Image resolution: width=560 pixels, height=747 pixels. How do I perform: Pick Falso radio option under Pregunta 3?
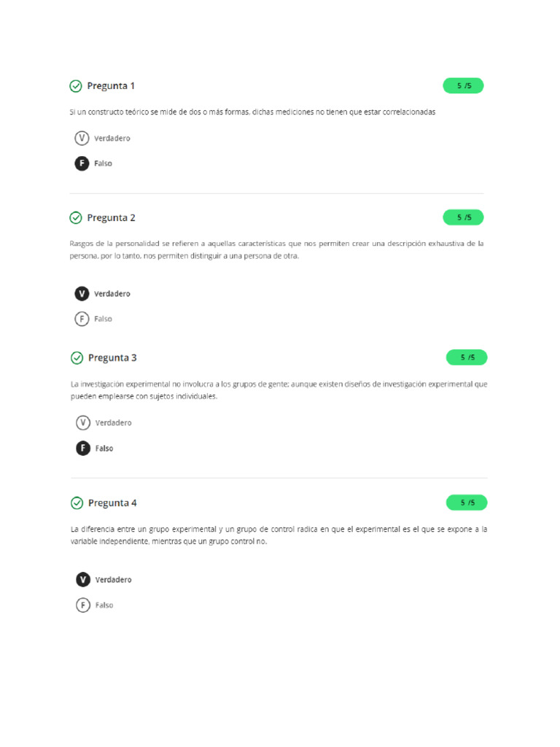[x=83, y=448]
